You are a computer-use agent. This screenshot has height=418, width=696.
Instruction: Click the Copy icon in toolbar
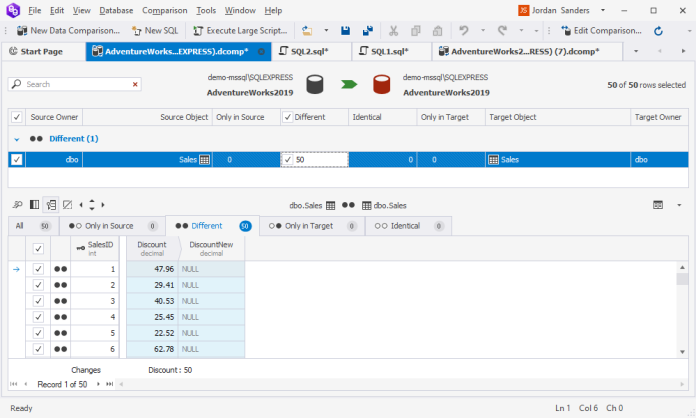pyautogui.click(x=415, y=31)
